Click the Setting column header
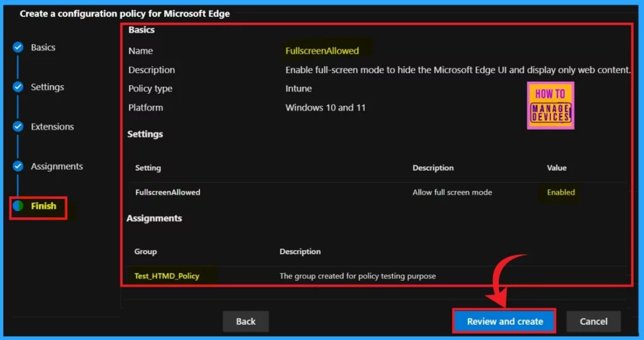The height and width of the screenshot is (340, 644). (148, 167)
